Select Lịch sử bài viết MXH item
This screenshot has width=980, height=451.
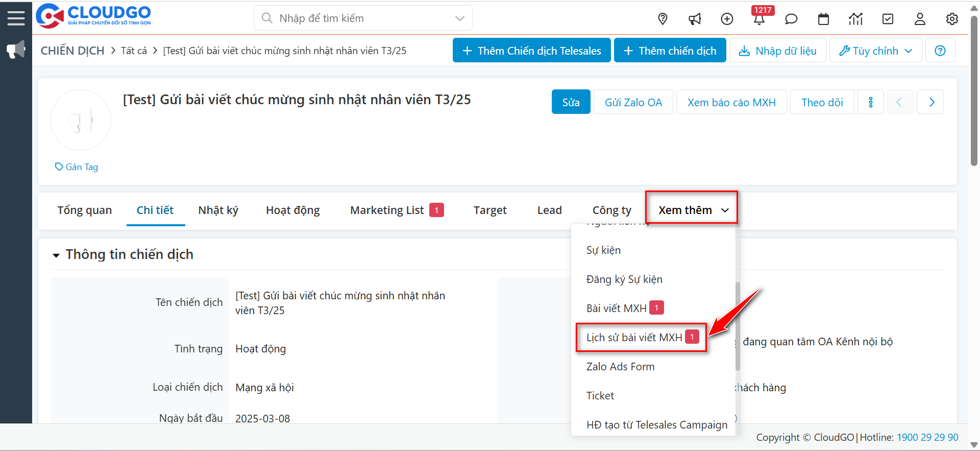[634, 338]
